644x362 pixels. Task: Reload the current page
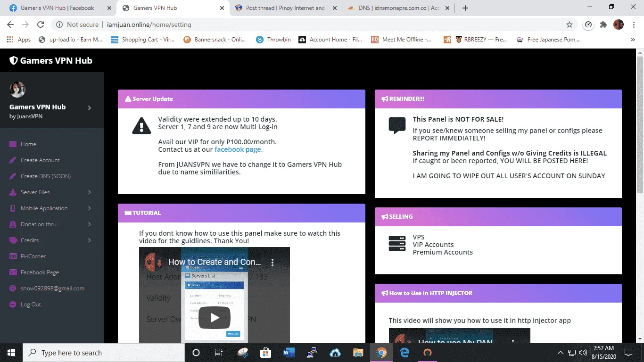41,25
